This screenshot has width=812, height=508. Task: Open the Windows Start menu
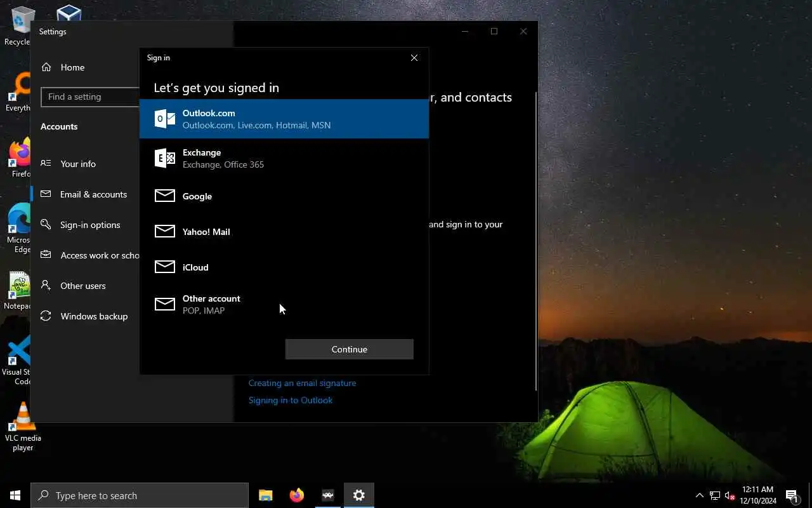(15, 495)
